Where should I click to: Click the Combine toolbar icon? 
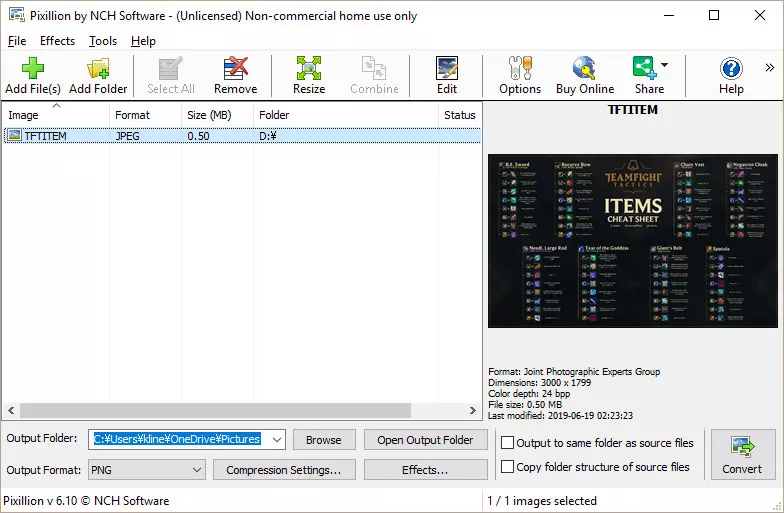point(374,68)
